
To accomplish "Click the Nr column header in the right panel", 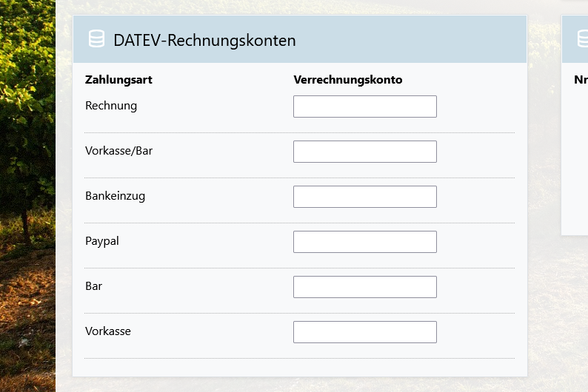I will [x=581, y=80].
